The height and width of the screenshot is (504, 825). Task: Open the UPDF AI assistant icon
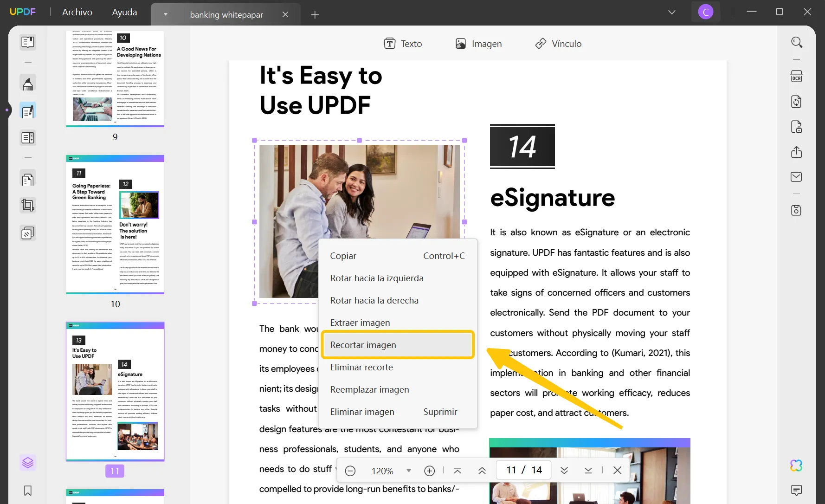pos(797,465)
